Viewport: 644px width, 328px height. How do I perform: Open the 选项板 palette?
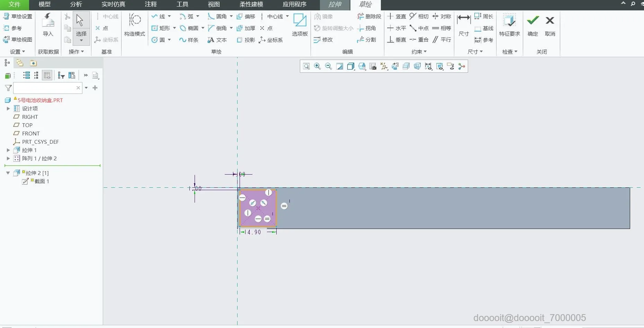click(300, 25)
